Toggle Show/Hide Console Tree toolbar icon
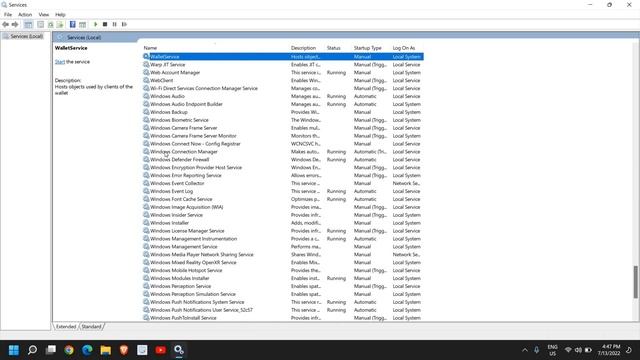The image size is (640, 360). pos(28,24)
